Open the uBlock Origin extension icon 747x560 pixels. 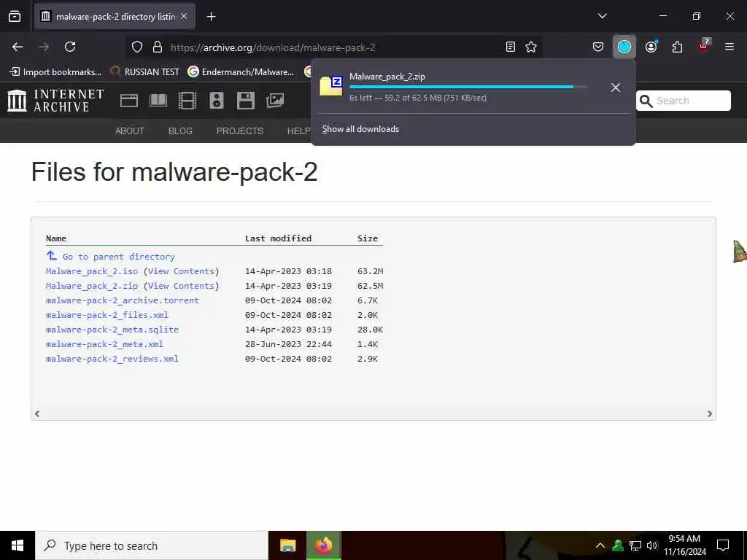click(x=704, y=46)
